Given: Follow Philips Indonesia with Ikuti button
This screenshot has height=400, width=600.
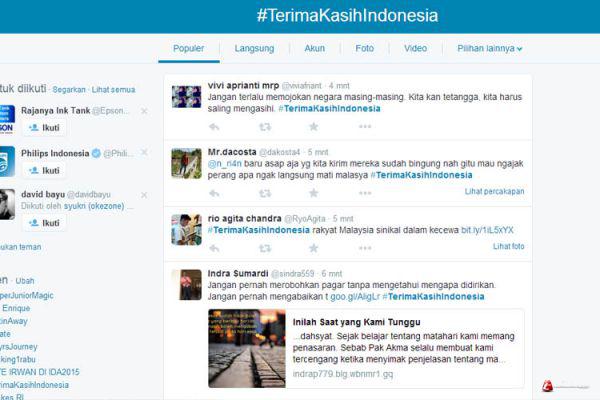Looking at the screenshot, I should (44, 170).
